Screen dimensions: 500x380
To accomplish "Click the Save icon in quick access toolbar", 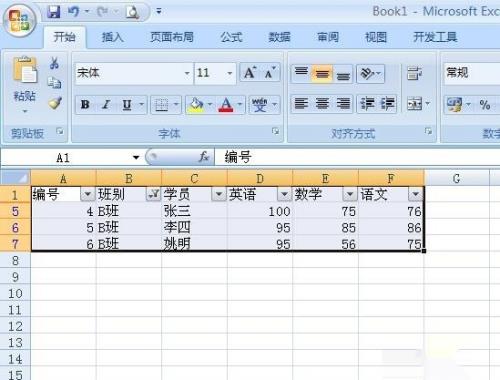I will [x=53, y=12].
